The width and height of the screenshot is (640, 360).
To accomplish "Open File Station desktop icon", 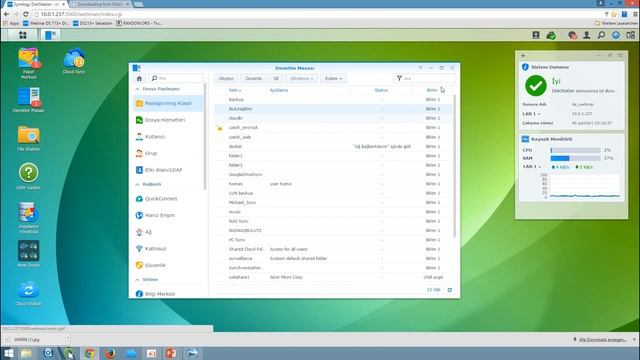I will click(x=28, y=138).
